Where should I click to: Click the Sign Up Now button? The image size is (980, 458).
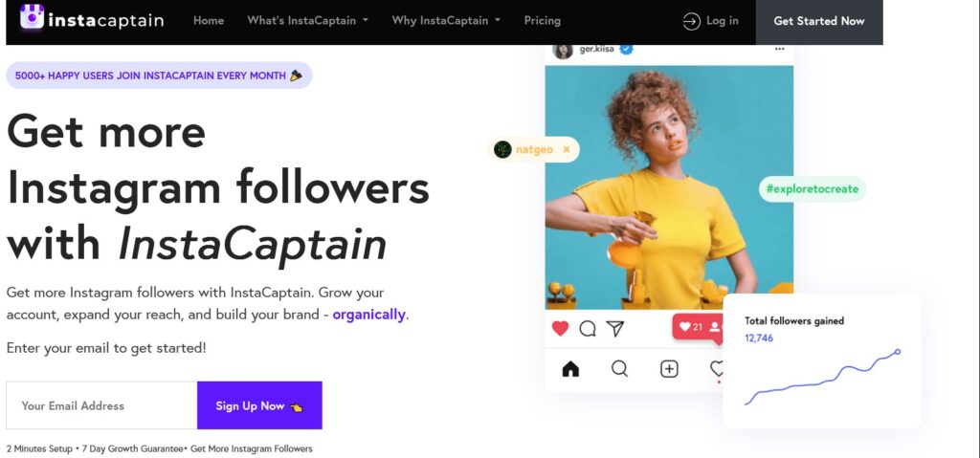[x=259, y=405]
